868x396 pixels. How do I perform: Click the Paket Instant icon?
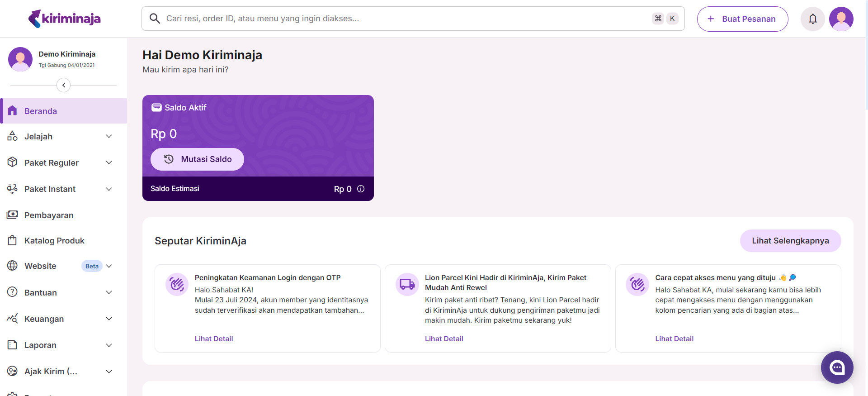[12, 188]
